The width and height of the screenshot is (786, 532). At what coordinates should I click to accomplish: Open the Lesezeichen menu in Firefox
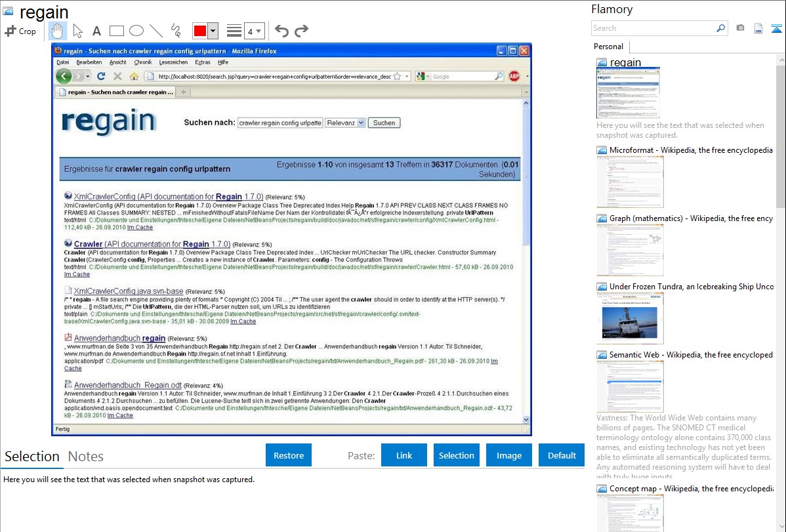tap(173, 62)
